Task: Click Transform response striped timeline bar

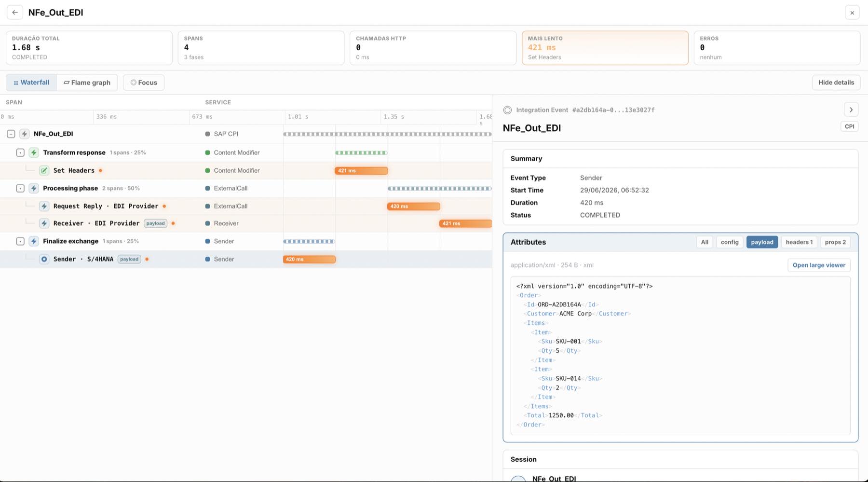Action: click(361, 152)
